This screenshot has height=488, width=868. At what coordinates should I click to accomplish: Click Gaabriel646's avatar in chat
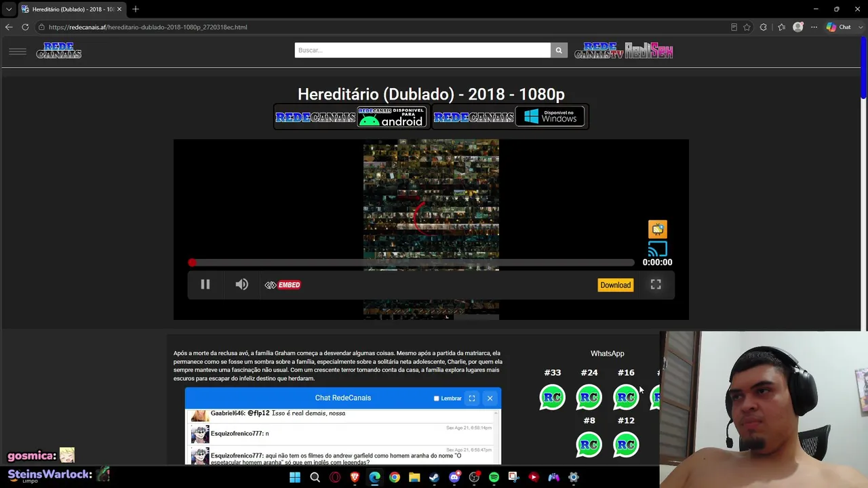(200, 415)
